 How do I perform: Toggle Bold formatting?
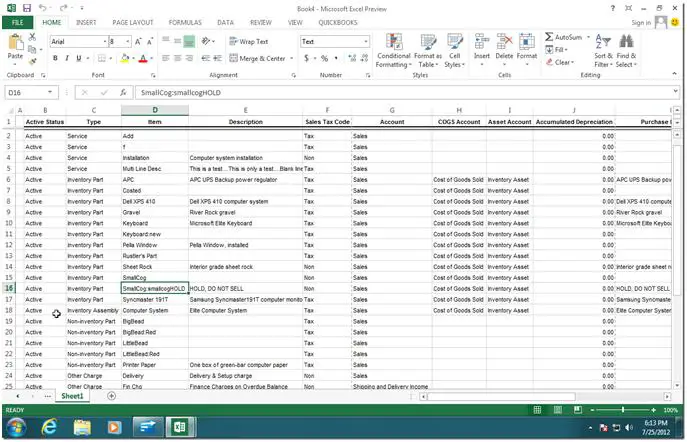(x=55, y=58)
